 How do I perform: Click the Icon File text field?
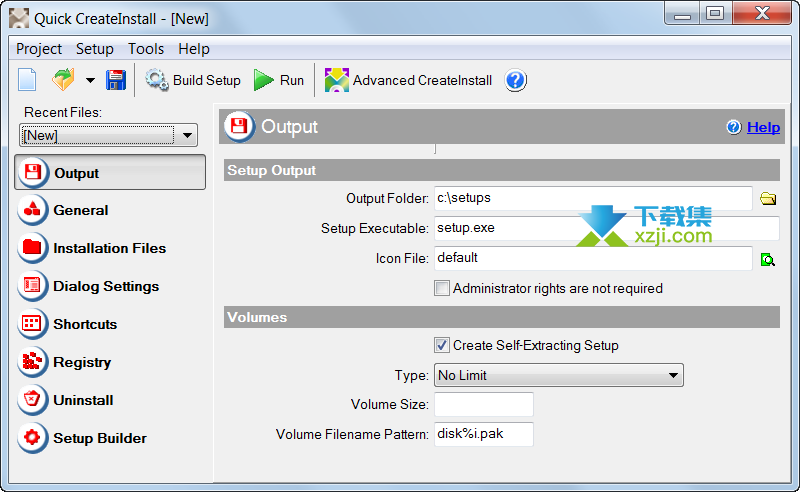click(593, 258)
